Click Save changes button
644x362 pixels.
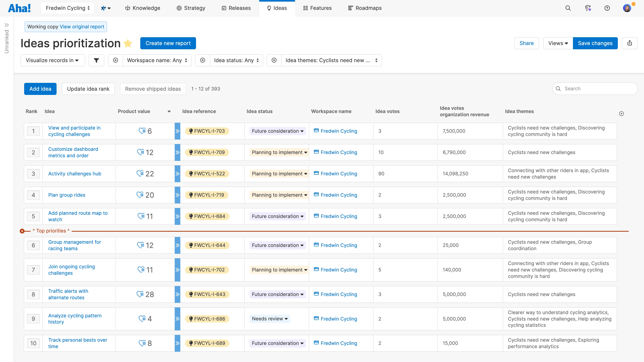(x=595, y=43)
